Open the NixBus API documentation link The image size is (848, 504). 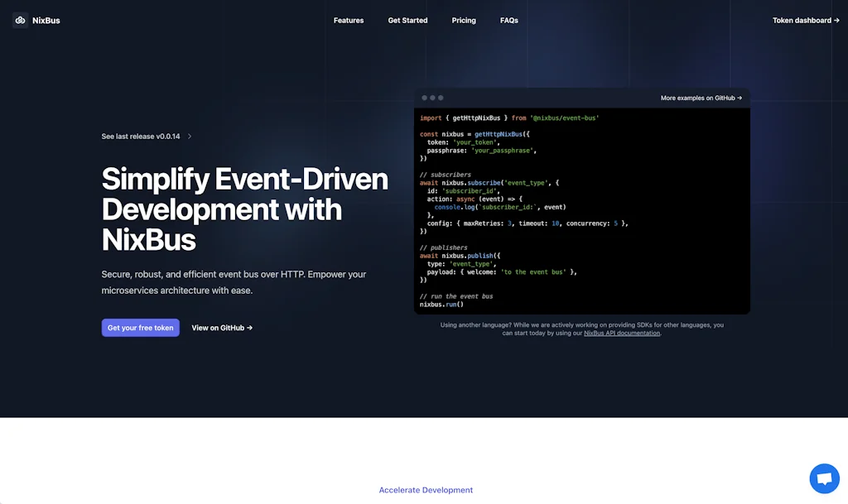point(622,332)
